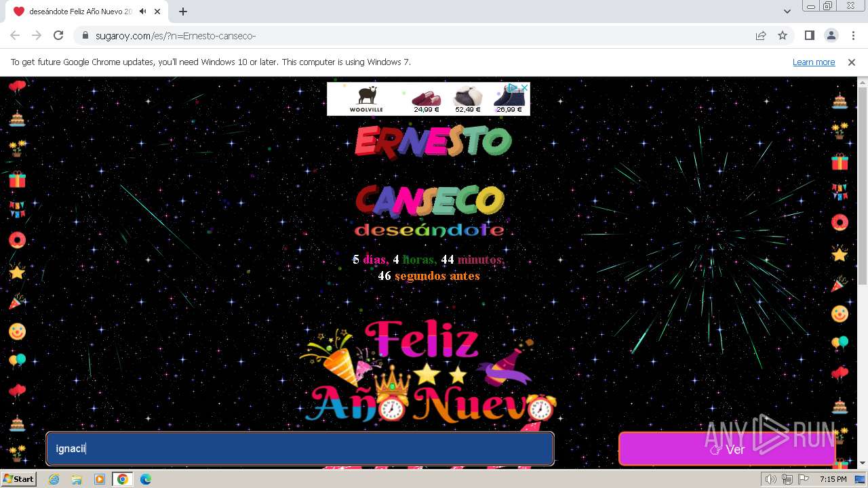Click the network tray icon

787,479
